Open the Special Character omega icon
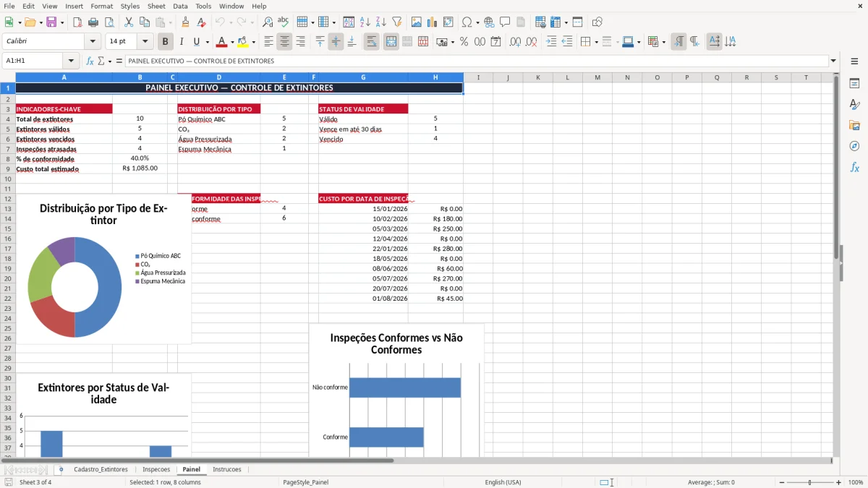 pyautogui.click(x=467, y=22)
